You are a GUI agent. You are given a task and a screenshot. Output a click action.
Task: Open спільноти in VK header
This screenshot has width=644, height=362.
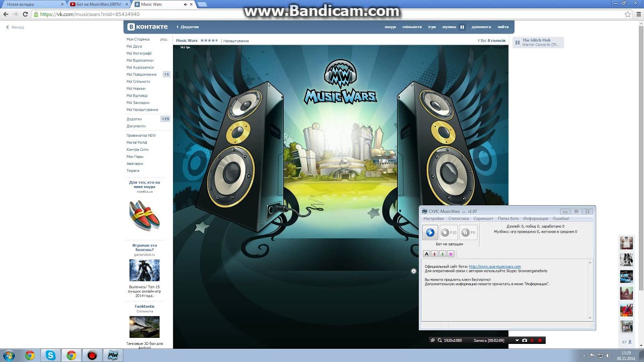412,27
